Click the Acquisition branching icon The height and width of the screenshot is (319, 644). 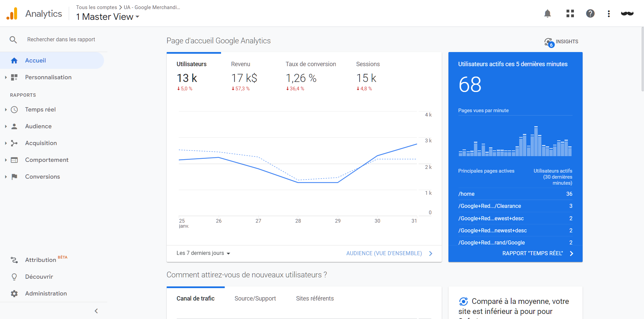[14, 143]
